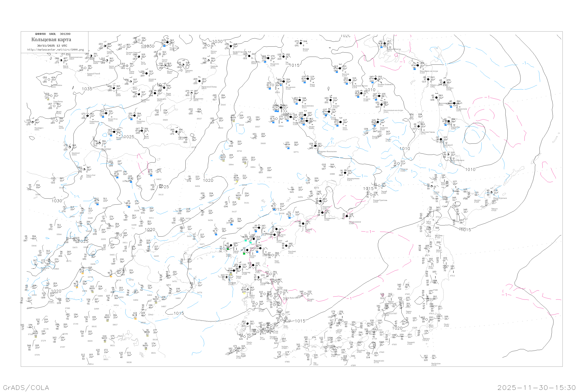Open the meteocenter.net UHHH.png URL text
Screen dimensions: 588x392
(55, 50)
